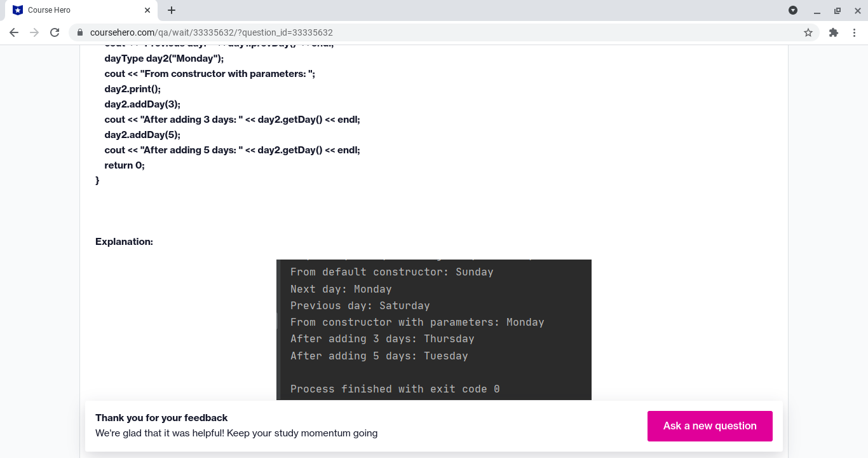Screen dimensions: 868x458
Task: Click the Ask a new question button
Action: (x=710, y=426)
